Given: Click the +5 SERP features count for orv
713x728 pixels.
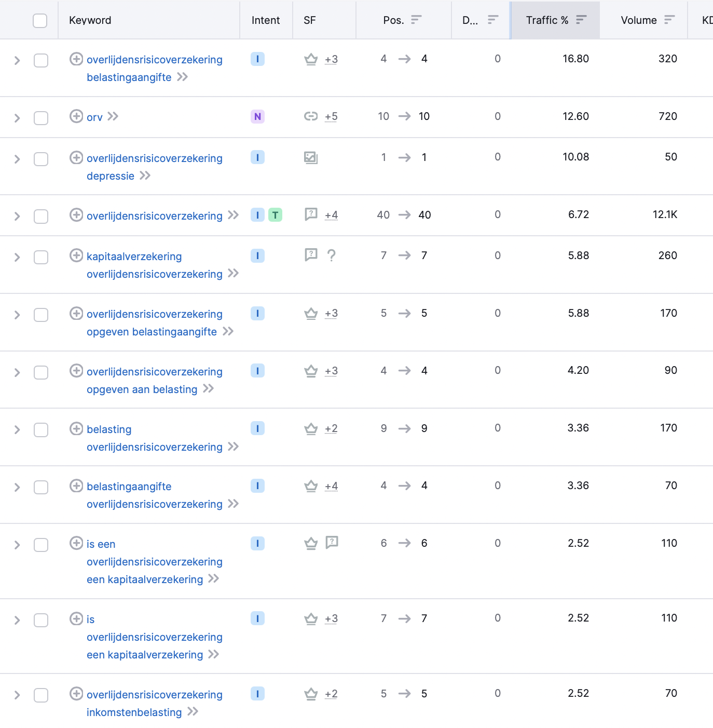Looking at the screenshot, I should coord(331,116).
